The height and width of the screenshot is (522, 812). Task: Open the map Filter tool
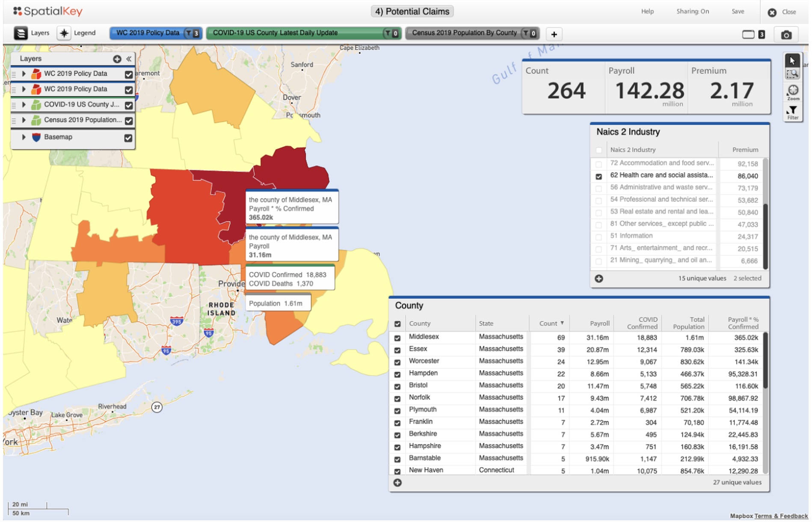793,113
